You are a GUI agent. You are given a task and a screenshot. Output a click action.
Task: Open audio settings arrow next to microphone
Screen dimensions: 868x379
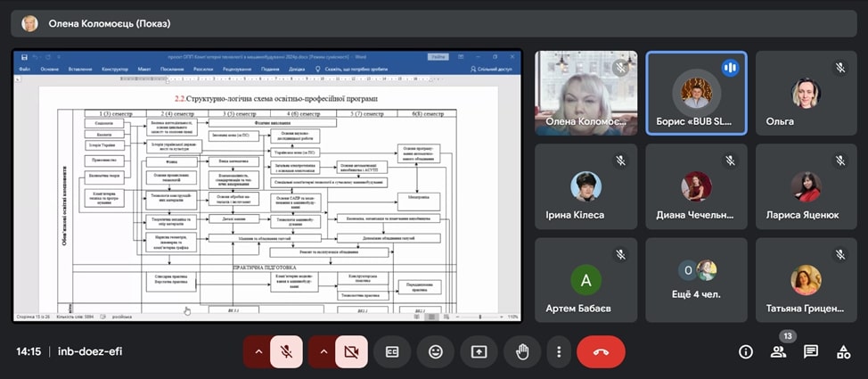click(x=258, y=352)
